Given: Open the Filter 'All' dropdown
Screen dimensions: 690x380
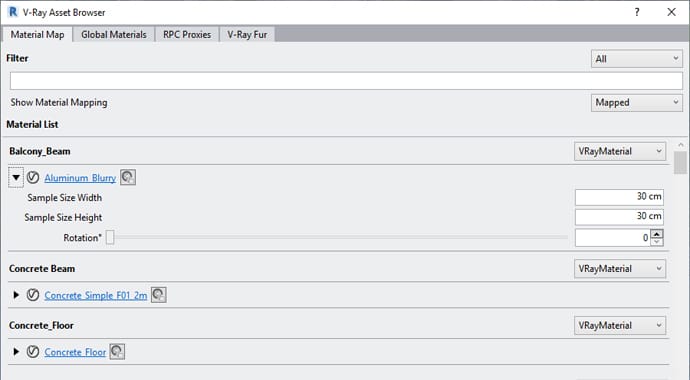Looking at the screenshot, I should (x=636, y=58).
